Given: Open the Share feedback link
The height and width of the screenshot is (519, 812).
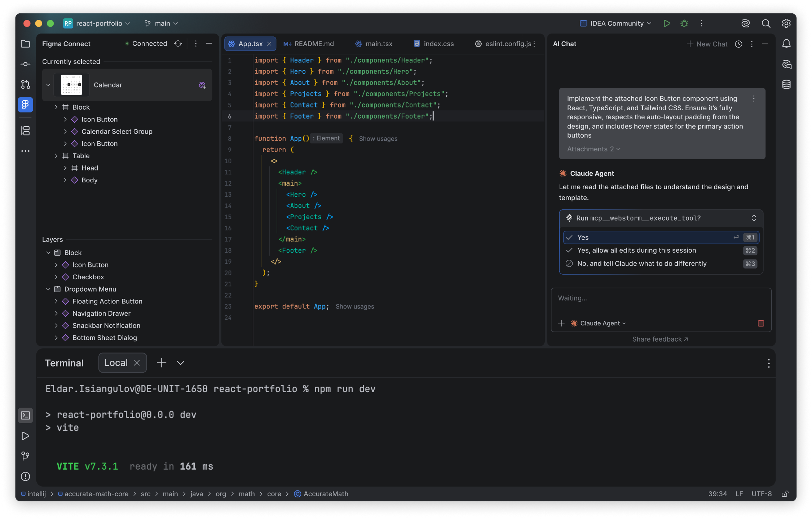Looking at the screenshot, I should [x=660, y=339].
